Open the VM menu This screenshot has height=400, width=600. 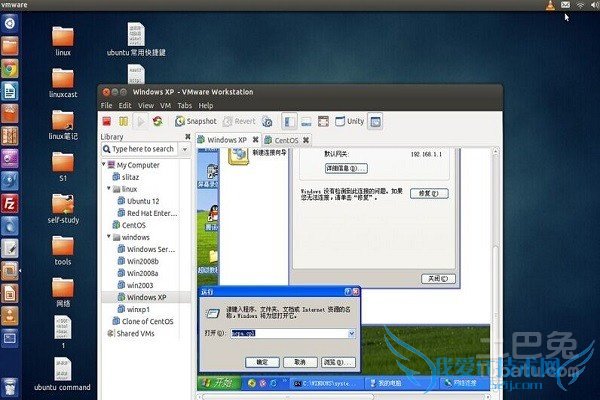(165, 105)
